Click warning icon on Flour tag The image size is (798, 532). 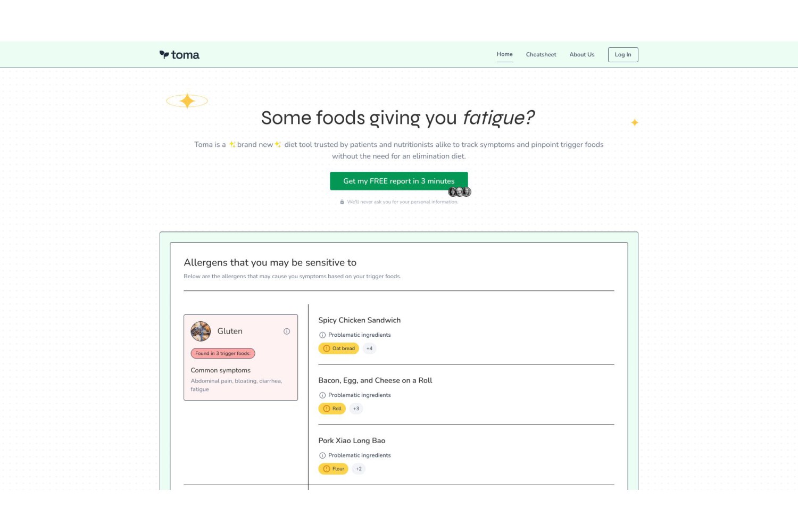(x=327, y=469)
